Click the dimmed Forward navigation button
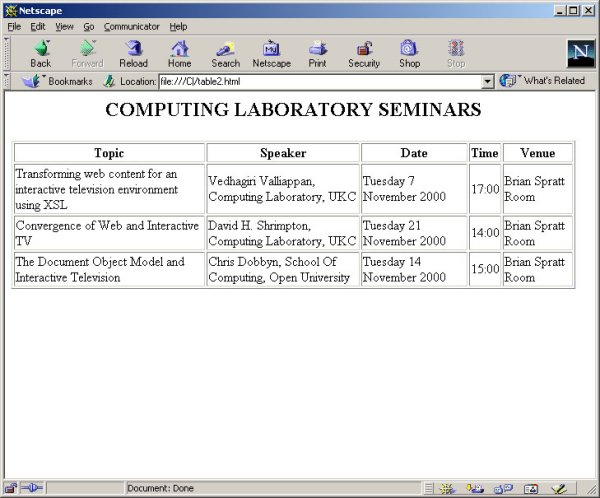 [x=88, y=54]
